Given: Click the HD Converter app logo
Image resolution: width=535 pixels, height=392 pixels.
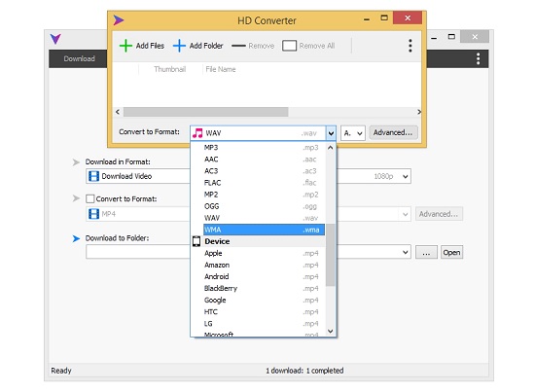Looking at the screenshot, I should tap(119, 20).
